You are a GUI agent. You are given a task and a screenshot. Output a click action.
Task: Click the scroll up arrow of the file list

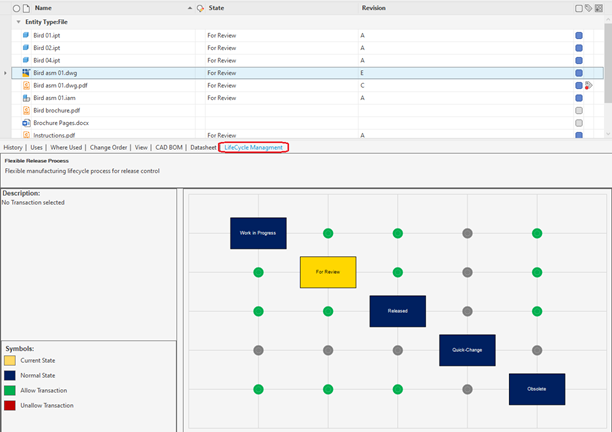(608, 19)
